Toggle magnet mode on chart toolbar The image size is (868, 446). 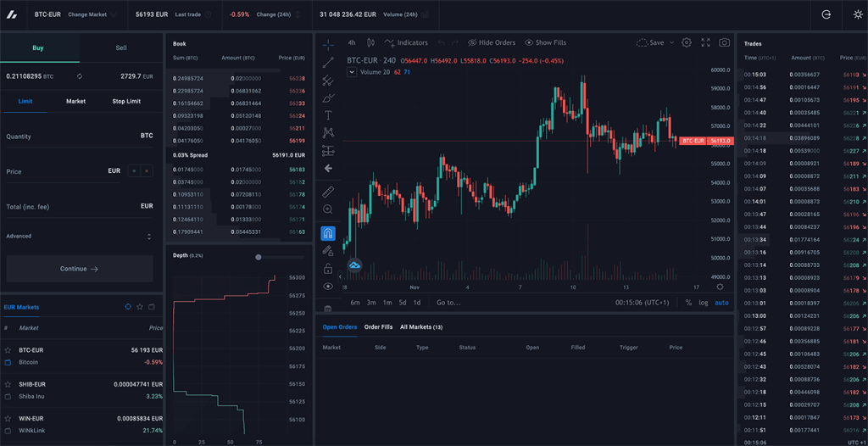(328, 233)
